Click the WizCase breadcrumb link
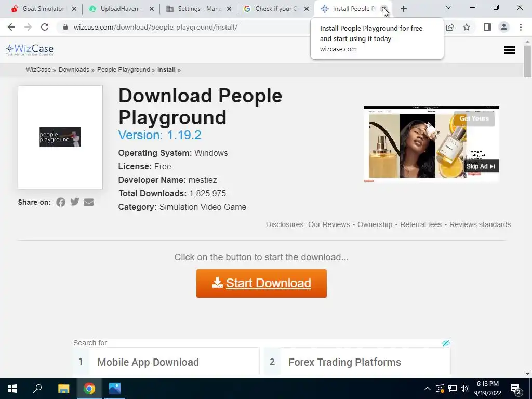The width and height of the screenshot is (532, 399). [38, 70]
